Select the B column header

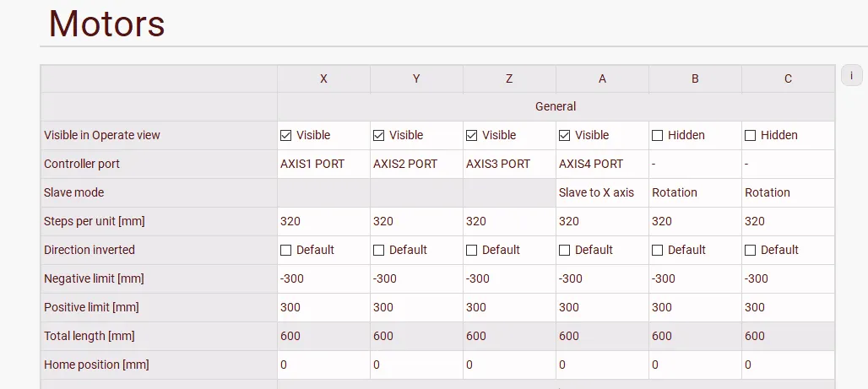coord(696,78)
